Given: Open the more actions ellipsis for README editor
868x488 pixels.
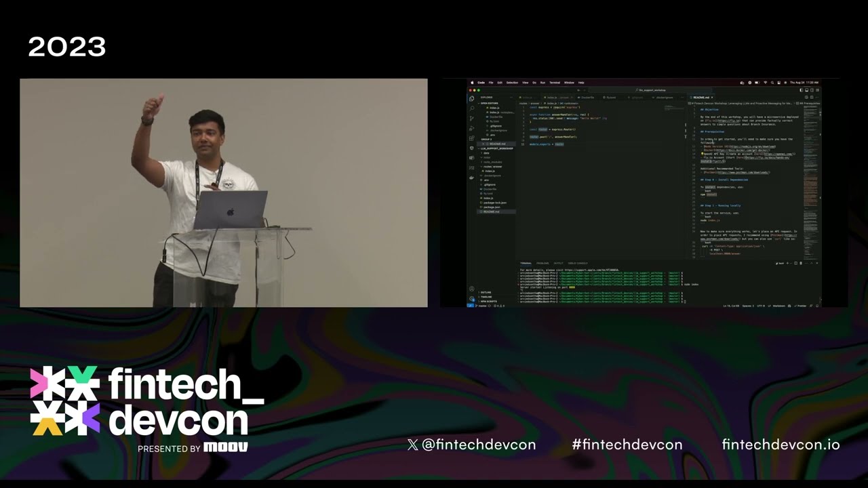Looking at the screenshot, I should [817, 97].
